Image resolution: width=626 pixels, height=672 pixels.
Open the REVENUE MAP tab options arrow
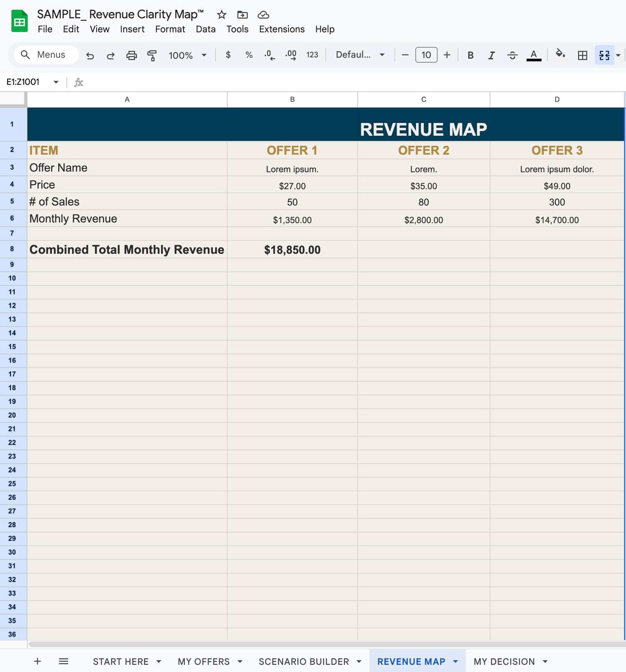point(456,662)
